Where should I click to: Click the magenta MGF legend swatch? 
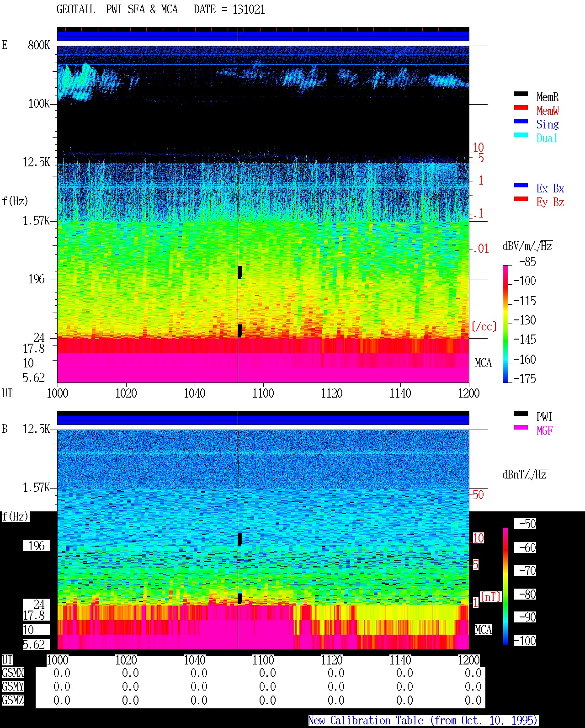pyautogui.click(x=521, y=427)
